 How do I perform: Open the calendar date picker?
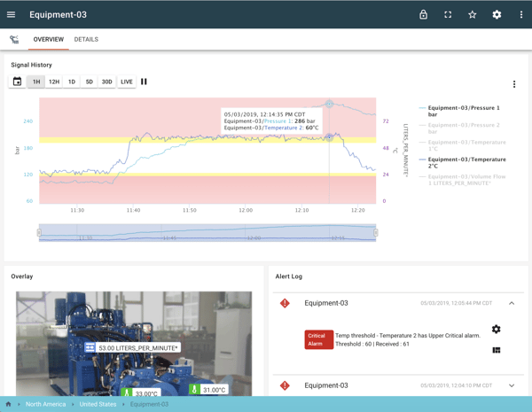pos(17,82)
